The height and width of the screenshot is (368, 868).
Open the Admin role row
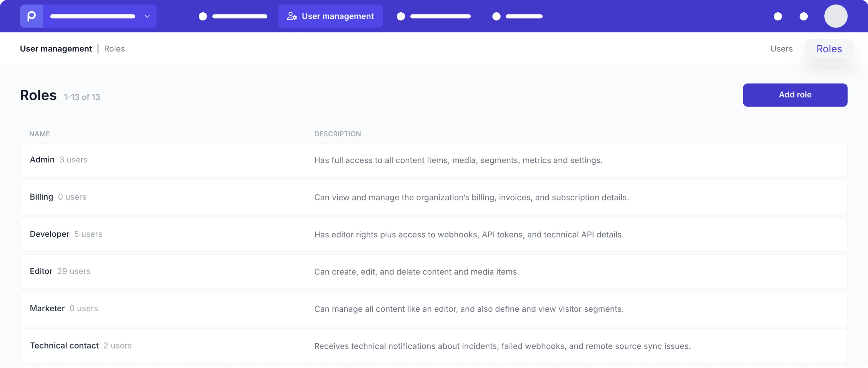pos(42,159)
